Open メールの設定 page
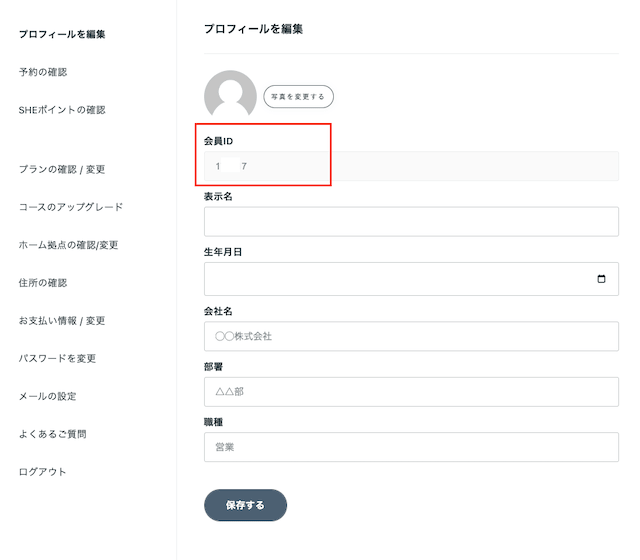 click(x=47, y=396)
